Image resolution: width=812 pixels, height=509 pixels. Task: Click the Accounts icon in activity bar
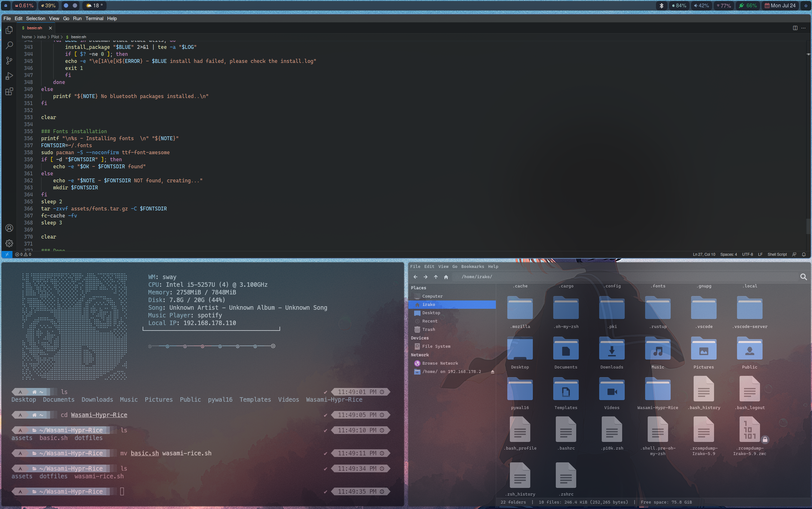point(9,228)
